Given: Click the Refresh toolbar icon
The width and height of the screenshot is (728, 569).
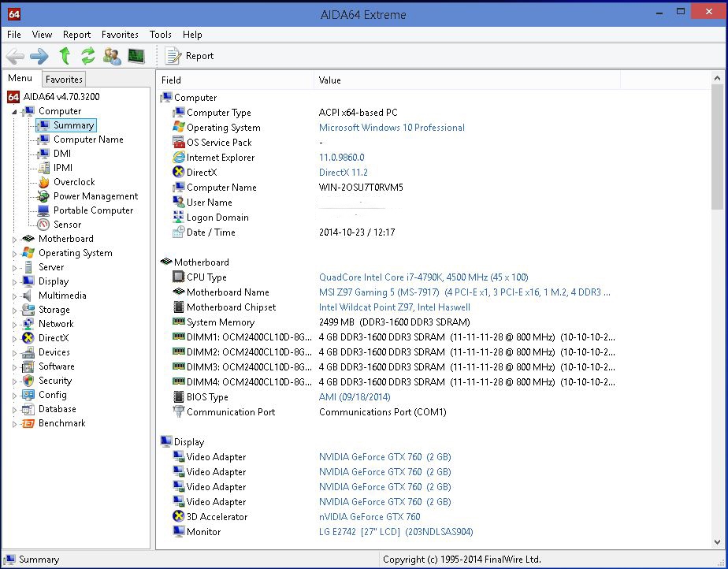Looking at the screenshot, I should pyautogui.click(x=88, y=56).
